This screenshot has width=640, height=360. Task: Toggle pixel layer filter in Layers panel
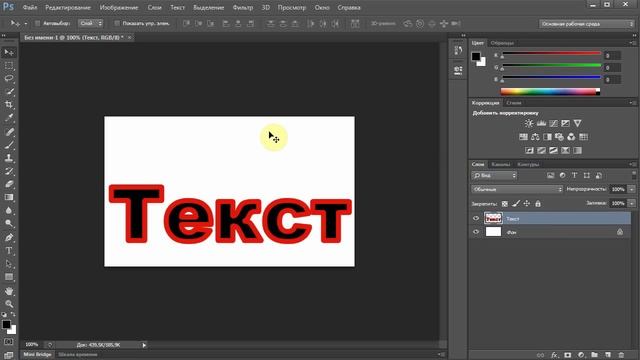(x=551, y=176)
